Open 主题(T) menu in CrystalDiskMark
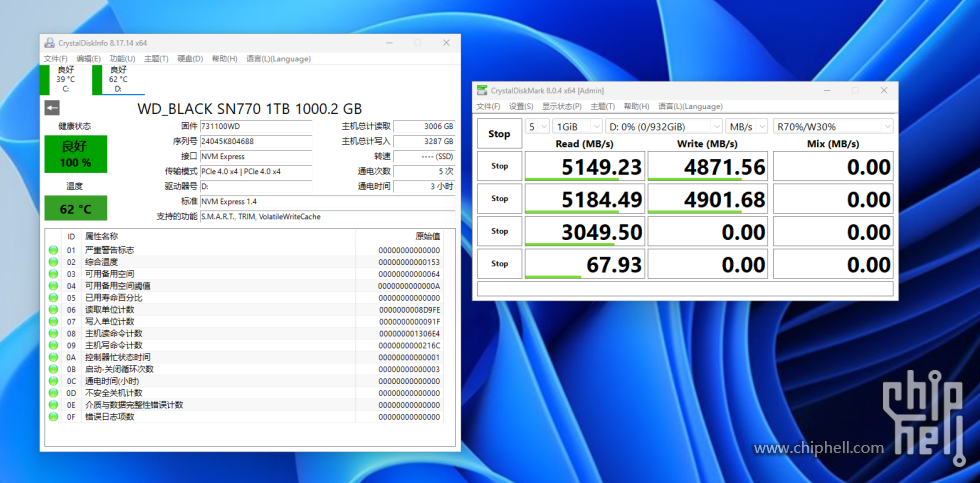 (602, 106)
